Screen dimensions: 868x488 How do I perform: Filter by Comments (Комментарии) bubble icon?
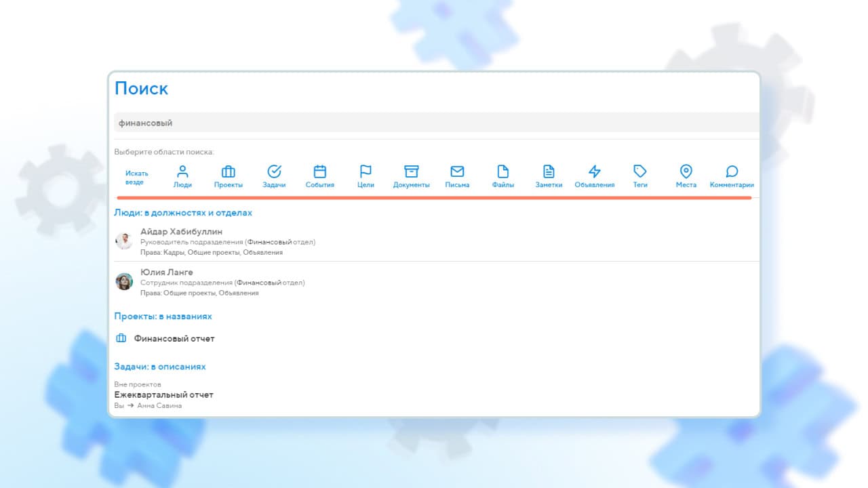(x=732, y=171)
